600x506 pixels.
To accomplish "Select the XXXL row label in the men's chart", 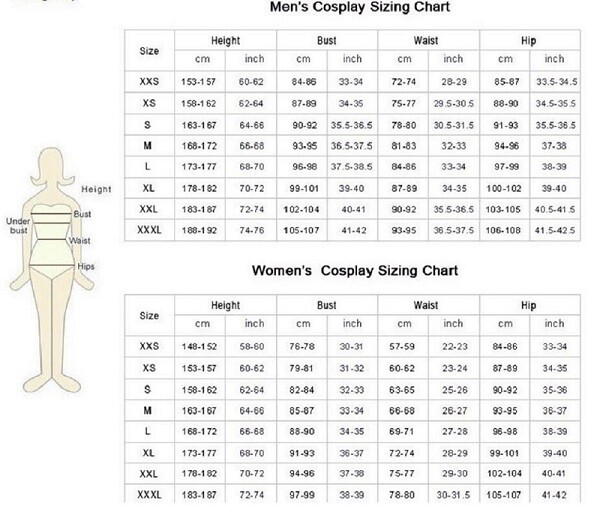I will pyautogui.click(x=149, y=233).
